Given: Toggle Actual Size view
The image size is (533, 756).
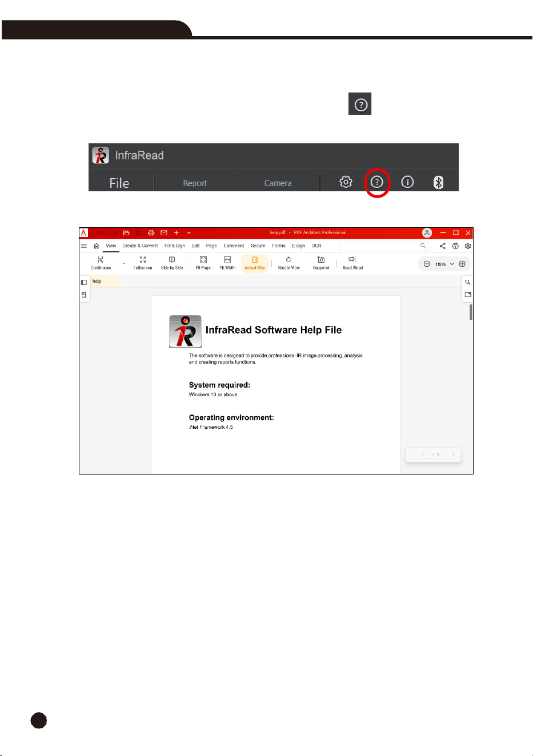Looking at the screenshot, I should (x=255, y=263).
